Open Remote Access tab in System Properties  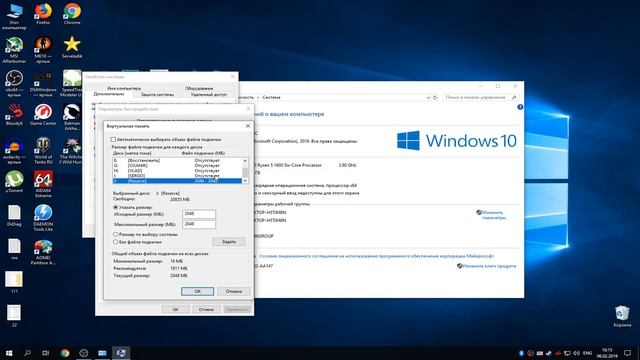[209, 94]
